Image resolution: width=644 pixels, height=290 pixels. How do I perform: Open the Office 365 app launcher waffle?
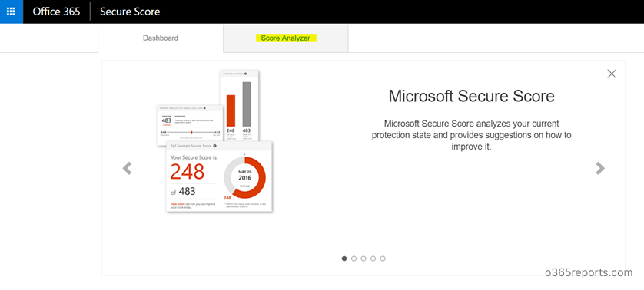click(x=11, y=12)
